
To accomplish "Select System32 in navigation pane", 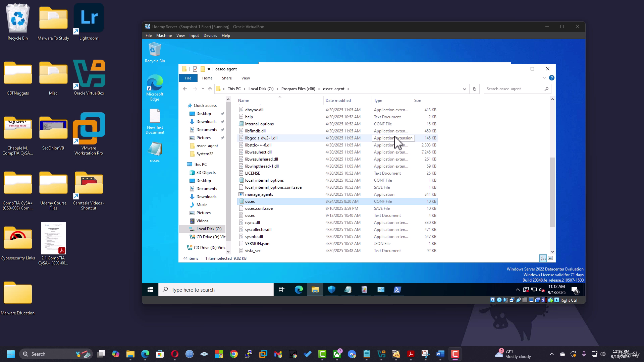I will pyautogui.click(x=205, y=154).
